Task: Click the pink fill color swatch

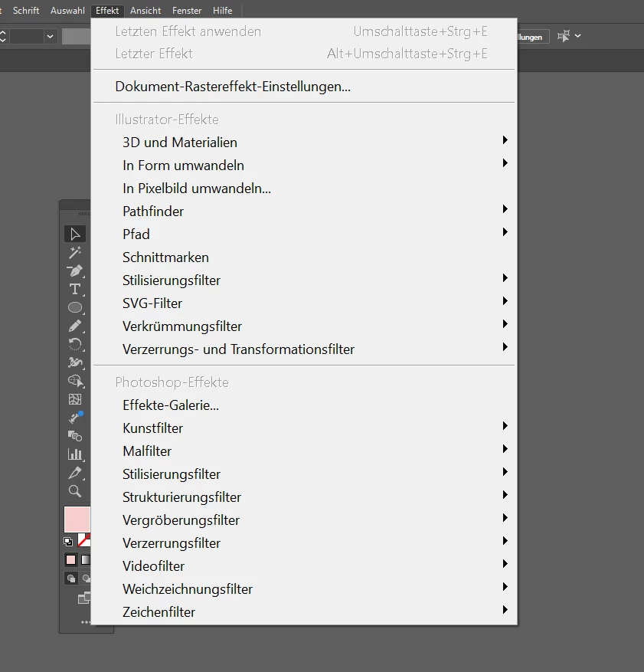Action: tap(77, 519)
